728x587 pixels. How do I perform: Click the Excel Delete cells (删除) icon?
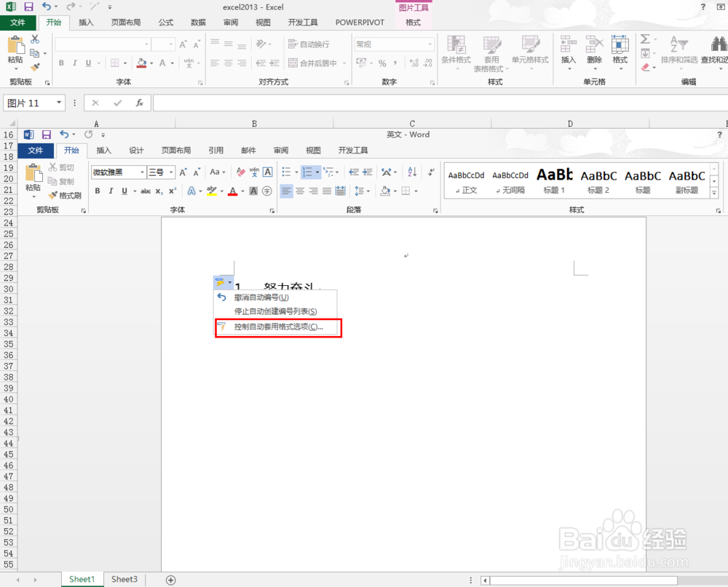[594, 44]
